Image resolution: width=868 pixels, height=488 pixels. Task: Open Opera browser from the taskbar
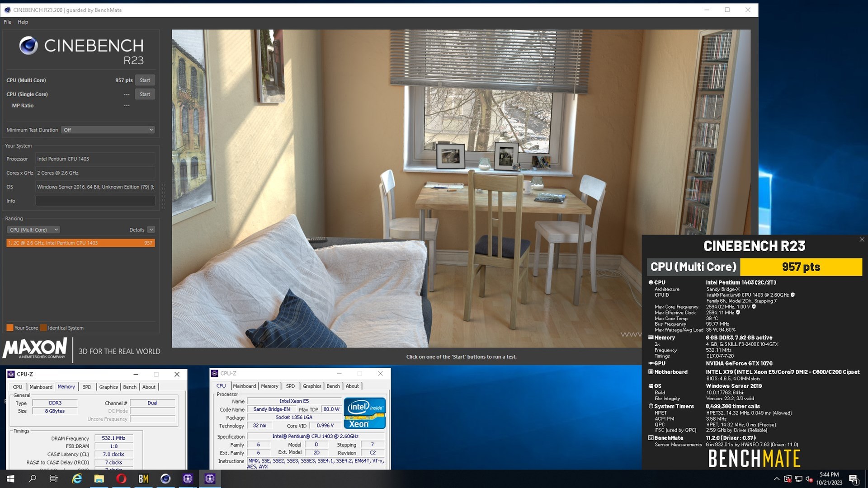tap(121, 479)
